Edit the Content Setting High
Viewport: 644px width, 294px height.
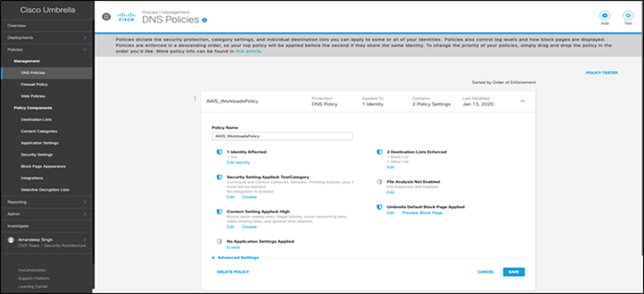230,227
